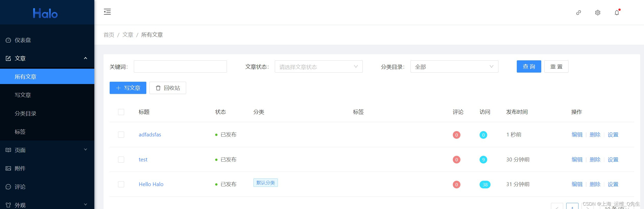Image resolution: width=644 pixels, height=209 pixels.
Task: Click 编辑 for adfadsfas row
Action: [x=577, y=135]
